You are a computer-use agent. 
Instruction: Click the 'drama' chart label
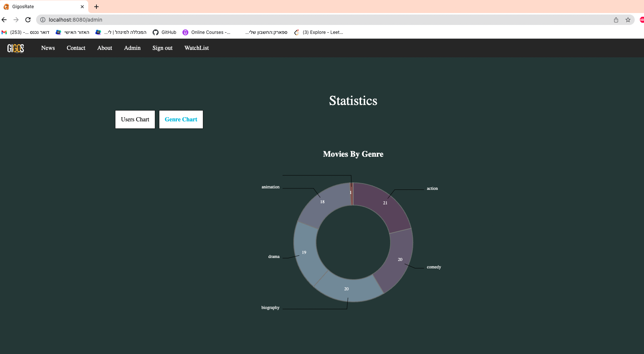274,257
